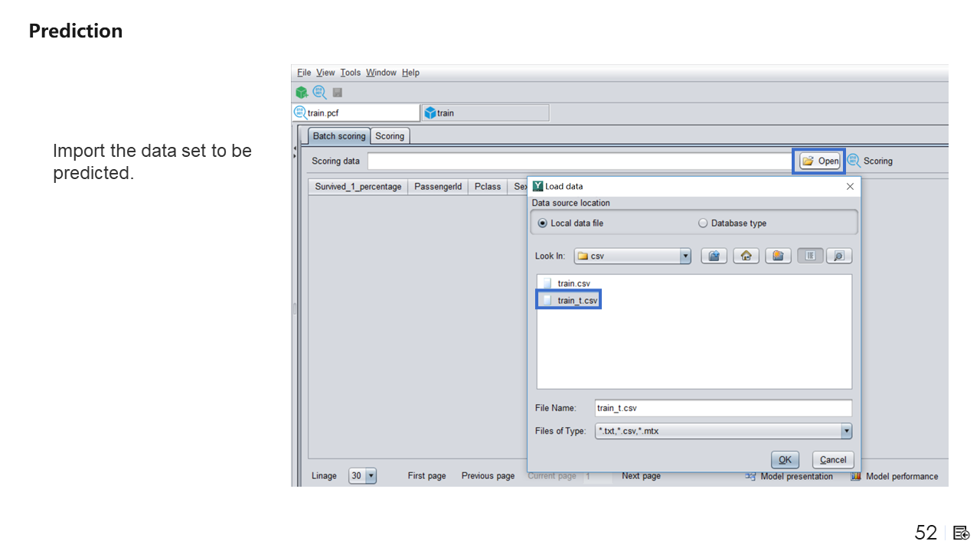Click the train.csv file icon
The width and height of the screenshot is (980, 551).
pos(547,284)
